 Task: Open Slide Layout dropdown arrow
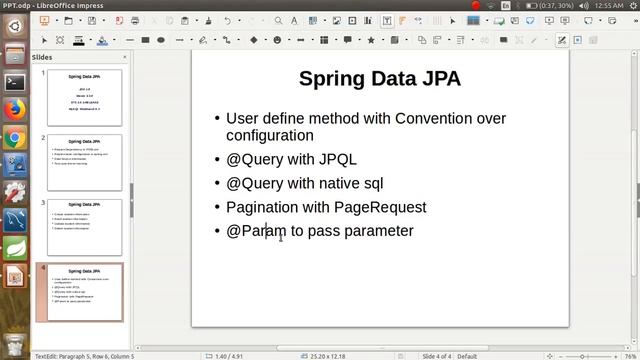pos(487,20)
